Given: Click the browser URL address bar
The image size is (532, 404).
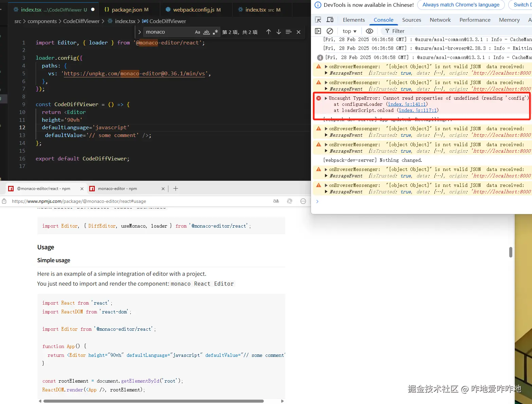Looking at the screenshot, I should (x=136, y=201).
